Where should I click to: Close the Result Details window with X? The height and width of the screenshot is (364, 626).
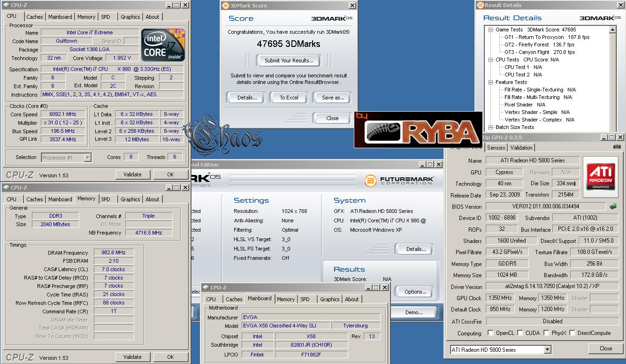(620, 5)
